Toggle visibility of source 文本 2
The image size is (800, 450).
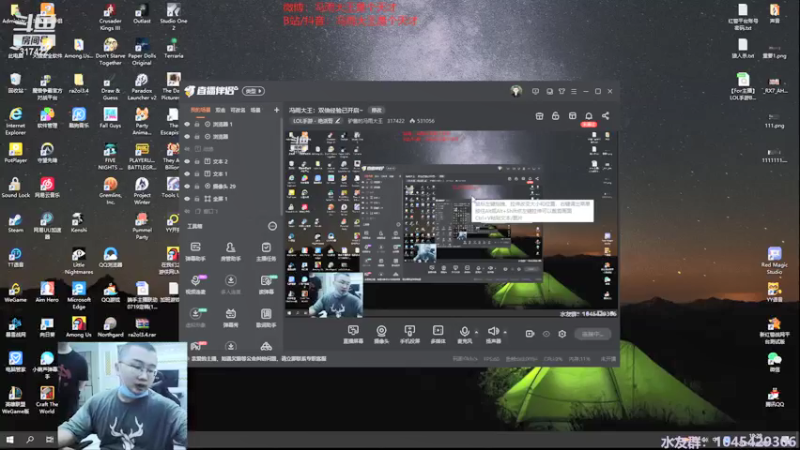(187, 161)
